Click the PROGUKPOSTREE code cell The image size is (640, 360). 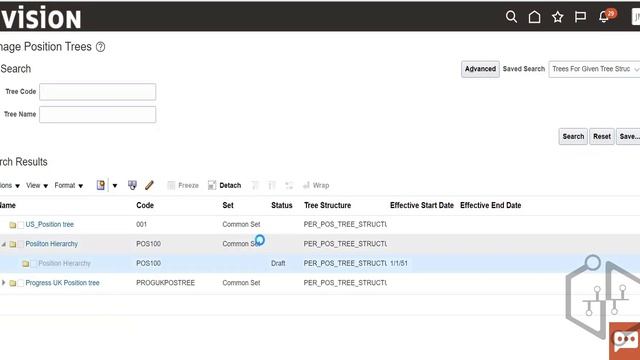[165, 283]
